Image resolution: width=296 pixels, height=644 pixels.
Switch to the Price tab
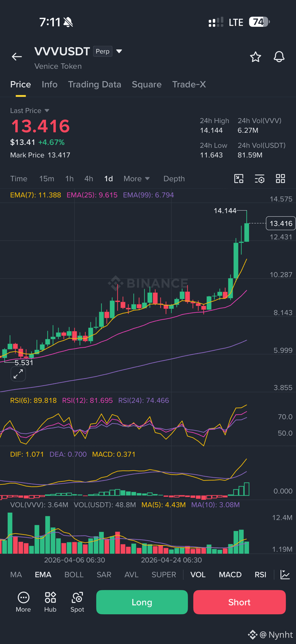tap(20, 84)
